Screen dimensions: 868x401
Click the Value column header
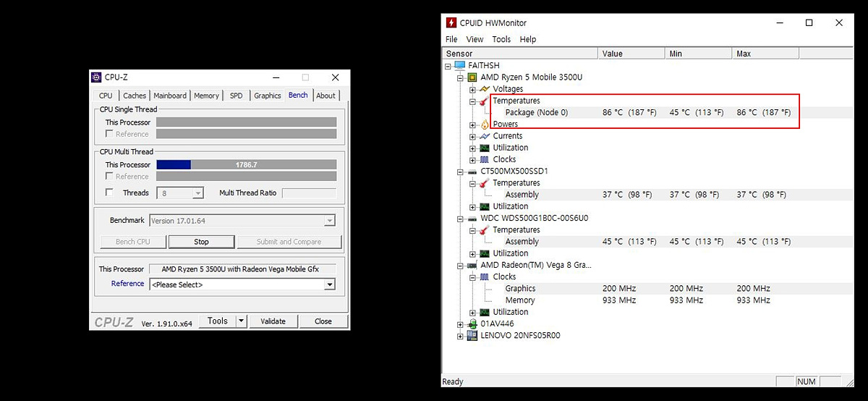click(632, 54)
